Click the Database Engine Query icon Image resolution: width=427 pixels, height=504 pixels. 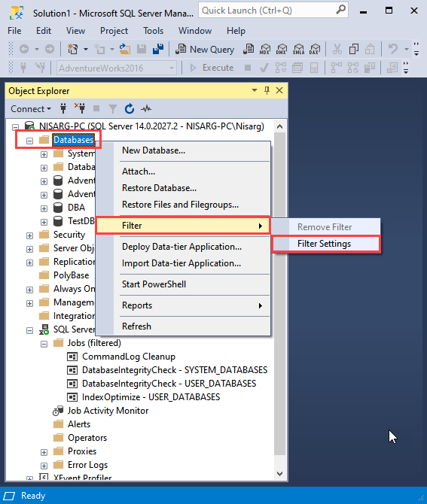click(249, 49)
